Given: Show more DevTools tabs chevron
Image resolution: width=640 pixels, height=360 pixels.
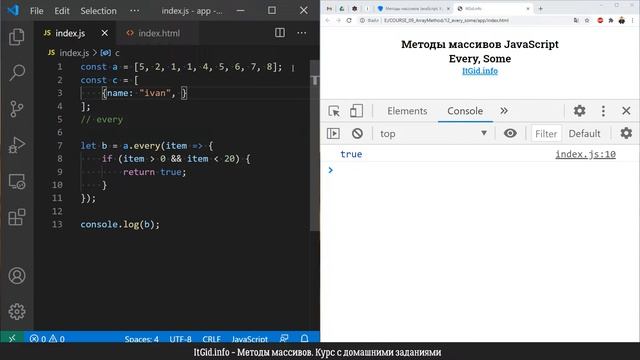Looking at the screenshot, I should pyautogui.click(x=504, y=111).
